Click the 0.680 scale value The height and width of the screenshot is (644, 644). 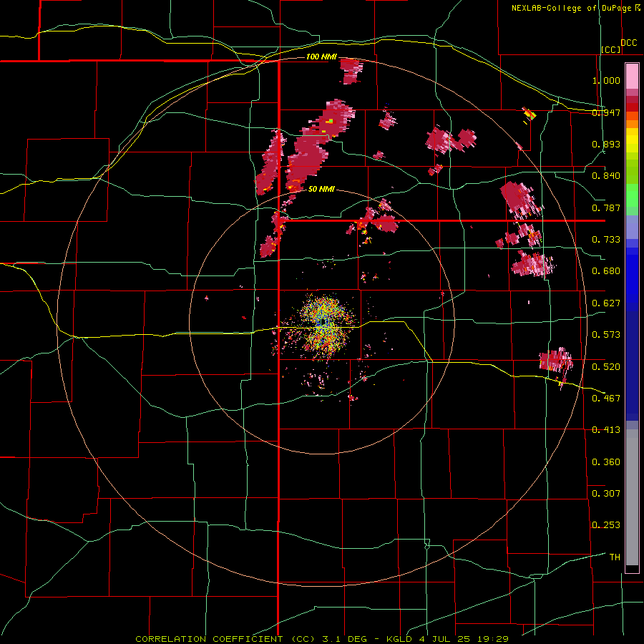pyautogui.click(x=606, y=271)
